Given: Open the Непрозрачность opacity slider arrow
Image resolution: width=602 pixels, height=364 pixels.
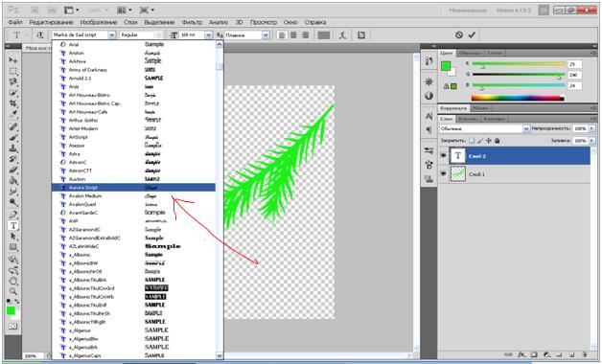Looking at the screenshot, I should coord(591,129).
